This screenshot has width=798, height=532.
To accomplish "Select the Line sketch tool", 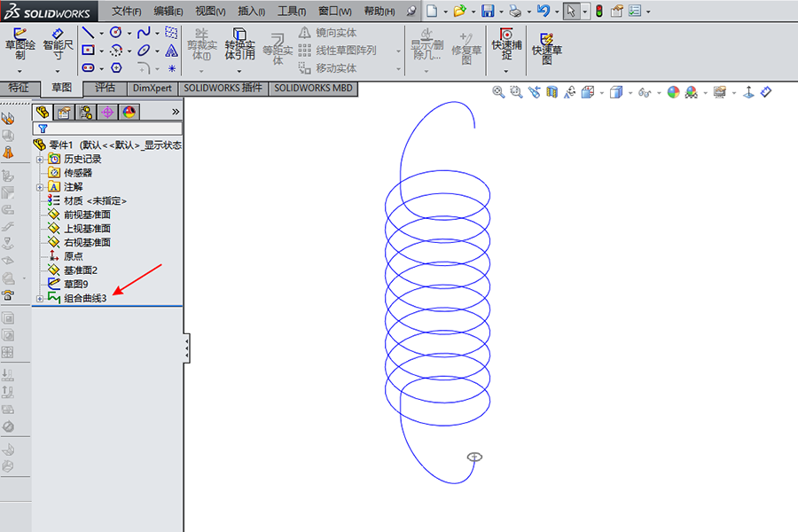I will coord(88,33).
